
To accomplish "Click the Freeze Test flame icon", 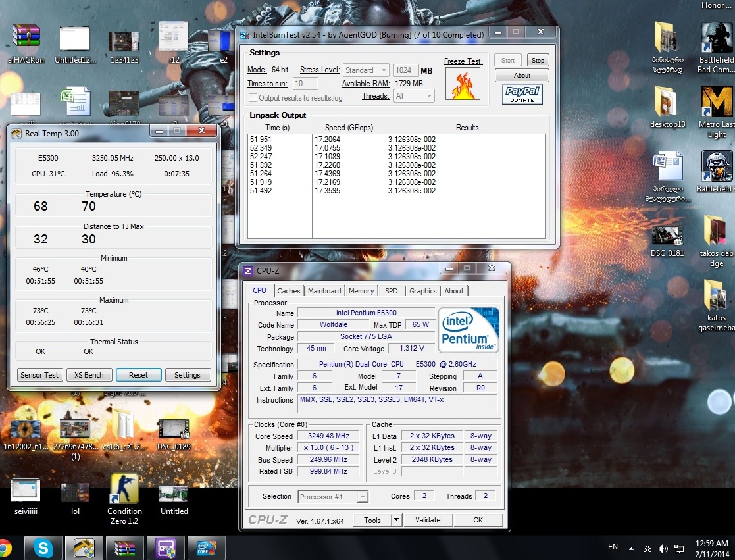I will (463, 84).
